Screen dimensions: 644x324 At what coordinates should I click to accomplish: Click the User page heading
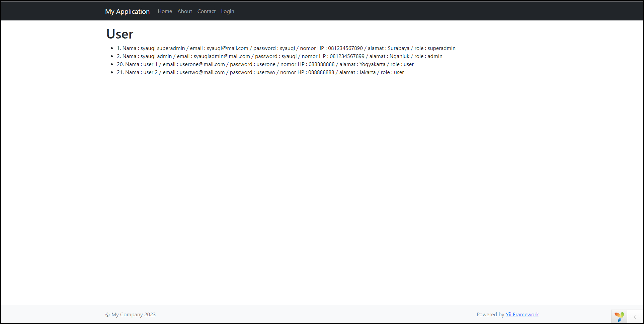(119, 34)
